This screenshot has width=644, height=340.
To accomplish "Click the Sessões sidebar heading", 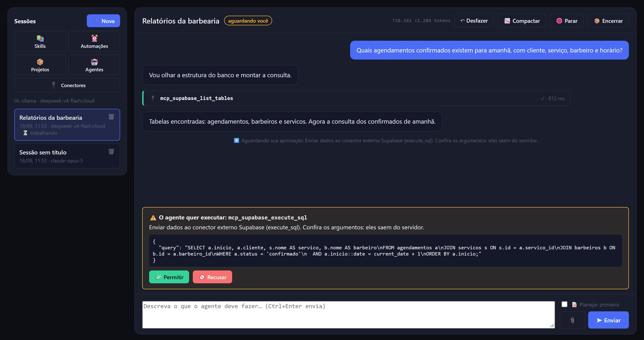I will click(25, 21).
